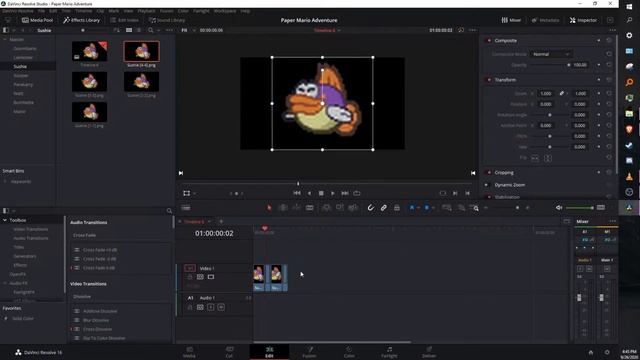Image resolution: width=640 pixels, height=360 pixels.
Task: Toggle loop playback in the viewer
Action: pos(357,193)
